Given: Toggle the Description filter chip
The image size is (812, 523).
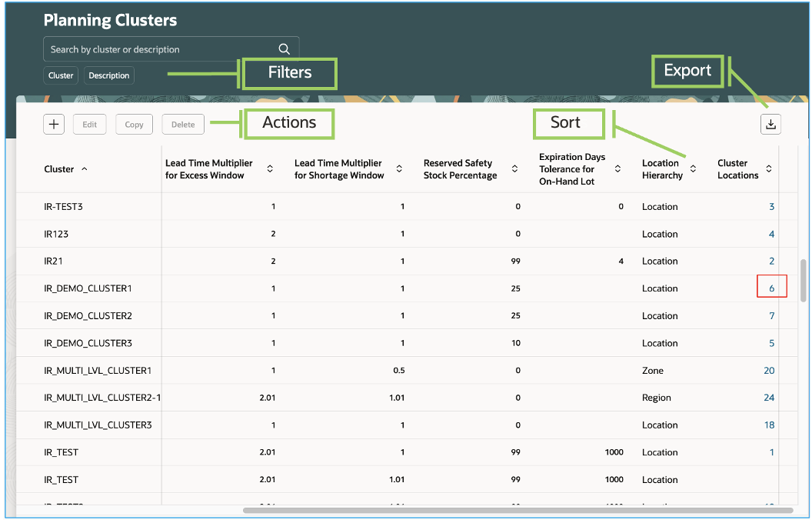Looking at the screenshot, I should pos(108,75).
